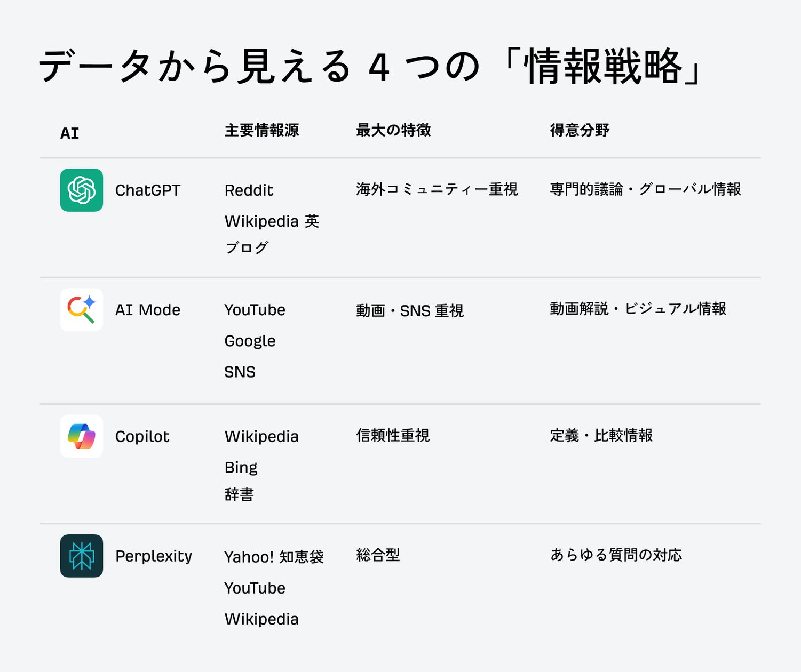The width and height of the screenshot is (801, 672).
Task: Click the Perplexity name text
Action: pos(154,556)
